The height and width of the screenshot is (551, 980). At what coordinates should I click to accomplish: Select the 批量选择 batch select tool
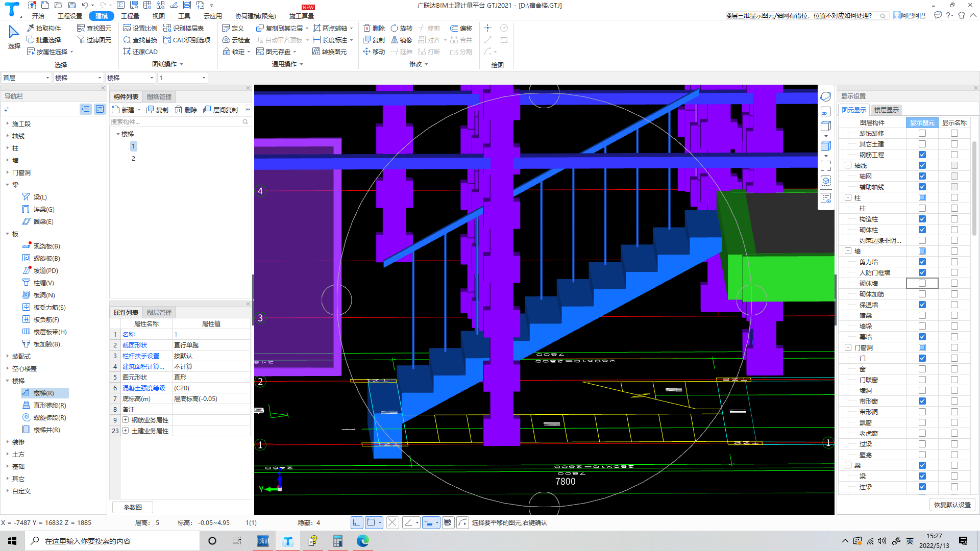pos(44,40)
